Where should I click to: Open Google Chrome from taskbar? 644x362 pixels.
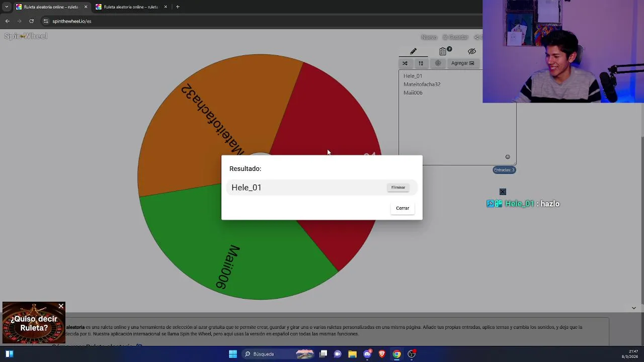coord(396,354)
